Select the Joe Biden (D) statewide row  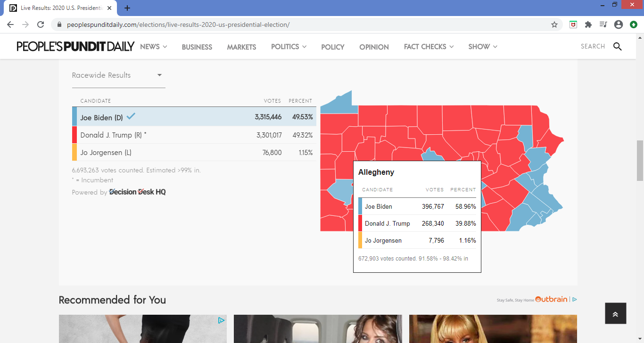(x=194, y=117)
